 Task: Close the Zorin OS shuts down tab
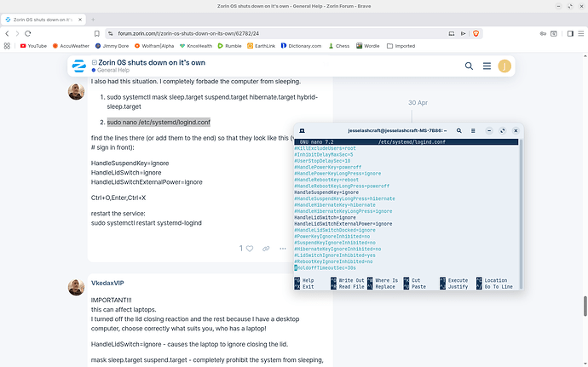tap(80, 20)
